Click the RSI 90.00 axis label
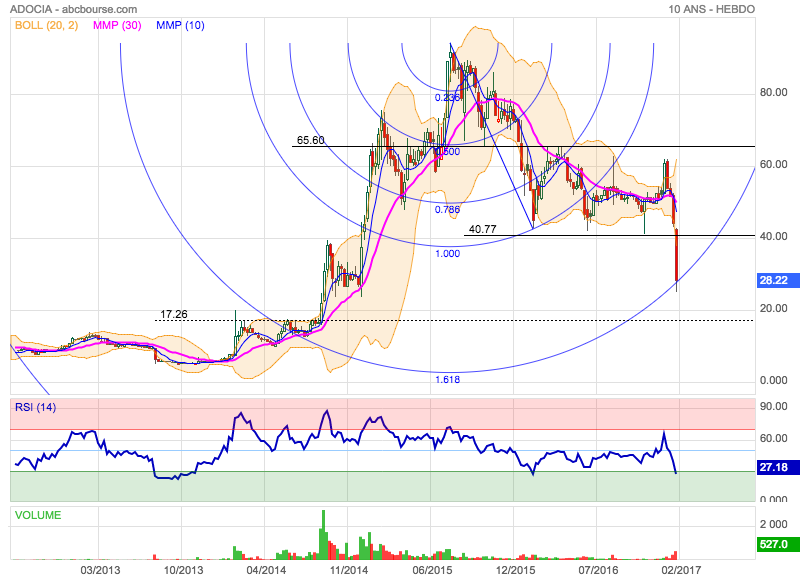 pyautogui.click(x=773, y=406)
